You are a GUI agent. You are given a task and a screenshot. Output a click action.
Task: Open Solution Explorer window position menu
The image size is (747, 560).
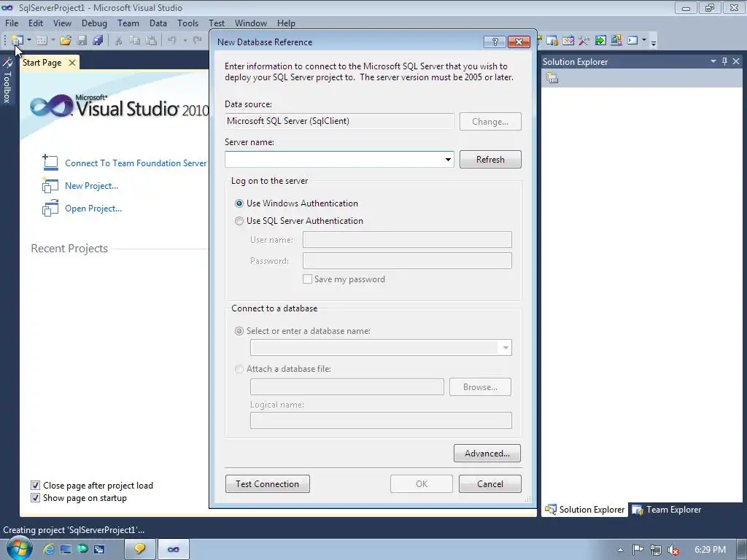713,61
